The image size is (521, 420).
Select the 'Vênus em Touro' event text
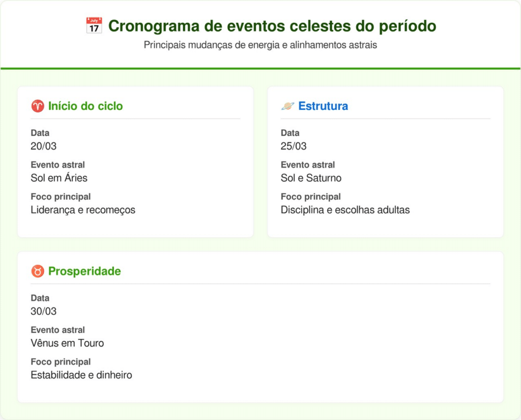pos(67,343)
